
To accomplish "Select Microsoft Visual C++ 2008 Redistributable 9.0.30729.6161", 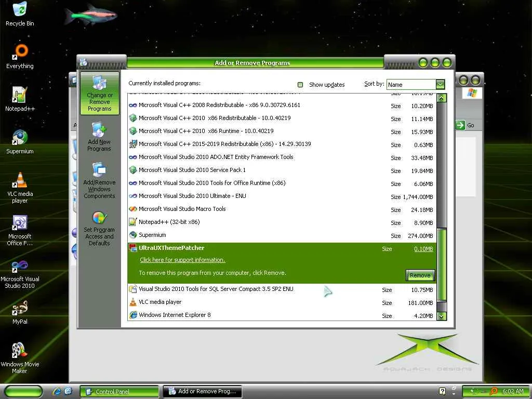I will (282, 105).
